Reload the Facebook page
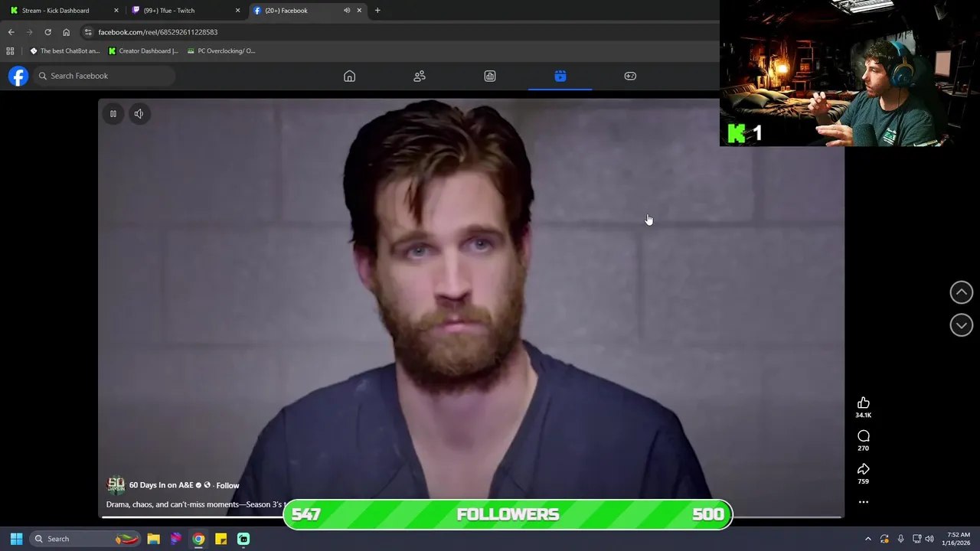Viewport: 980px width, 551px height. point(47,32)
